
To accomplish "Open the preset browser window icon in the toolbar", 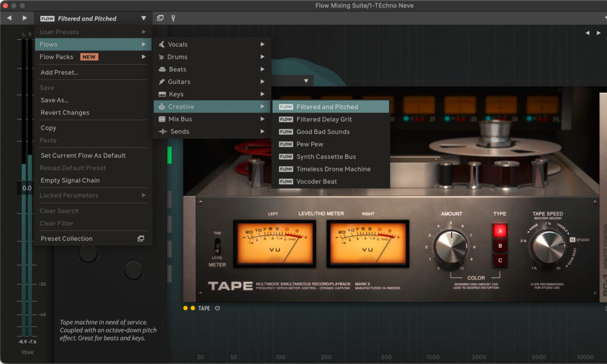I will click(160, 18).
